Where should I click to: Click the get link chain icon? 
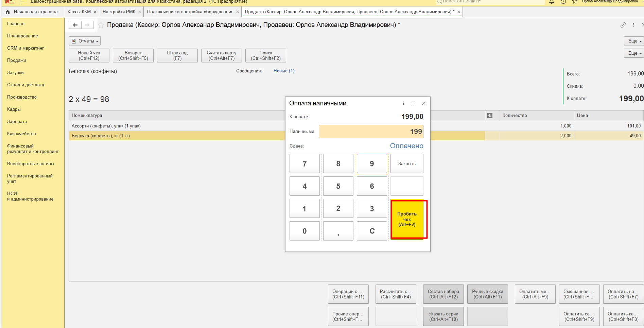623,25
